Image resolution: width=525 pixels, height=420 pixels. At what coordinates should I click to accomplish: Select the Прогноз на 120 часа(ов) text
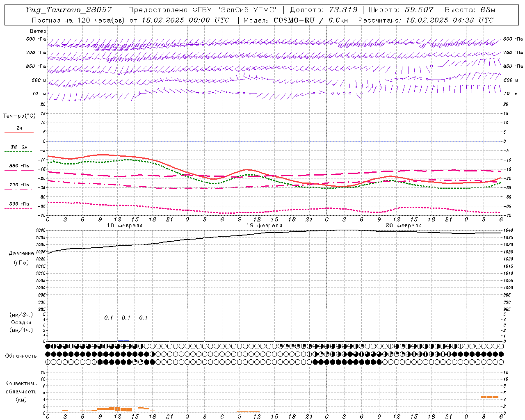point(79,20)
